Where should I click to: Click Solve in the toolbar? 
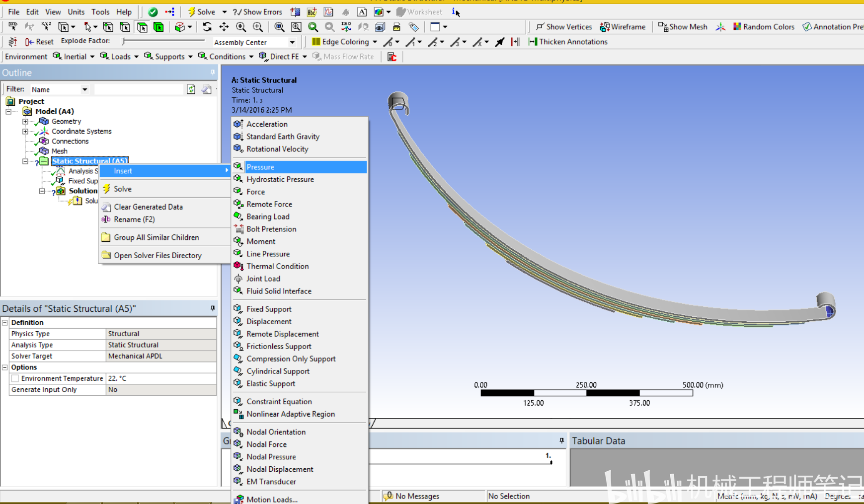(201, 12)
